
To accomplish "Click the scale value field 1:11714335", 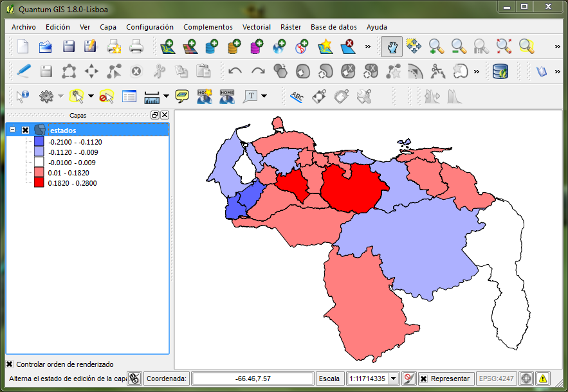I will point(367,379).
